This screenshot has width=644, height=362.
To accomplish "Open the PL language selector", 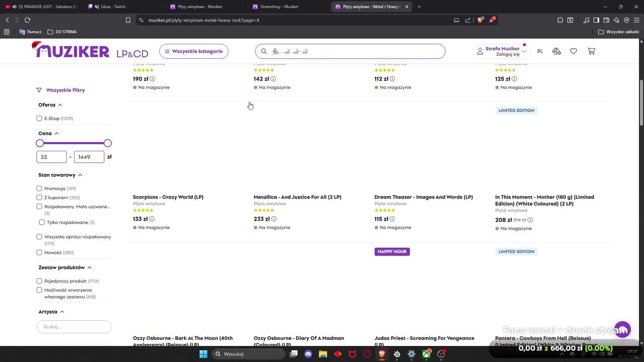I will (540, 51).
